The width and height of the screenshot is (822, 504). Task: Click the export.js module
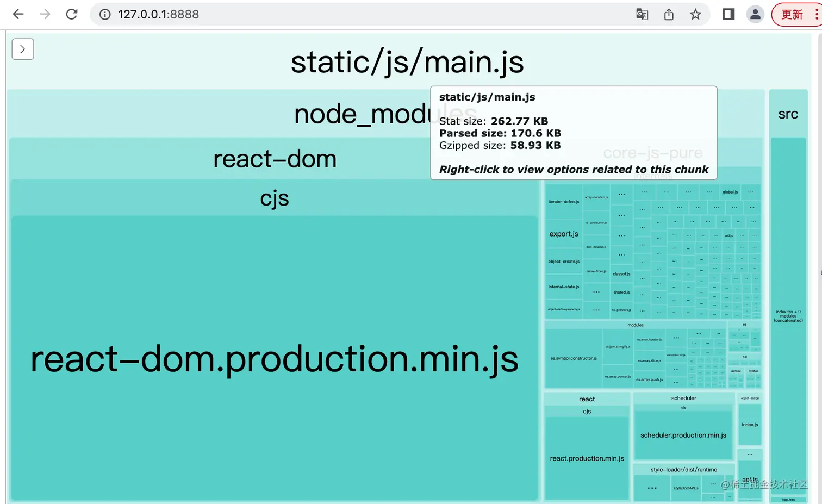(564, 234)
